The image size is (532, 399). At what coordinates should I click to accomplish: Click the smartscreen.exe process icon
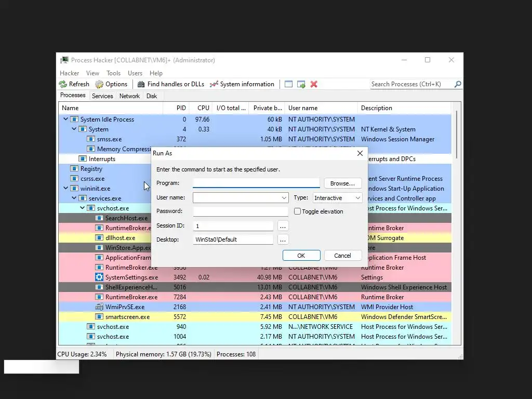pyautogui.click(x=99, y=316)
